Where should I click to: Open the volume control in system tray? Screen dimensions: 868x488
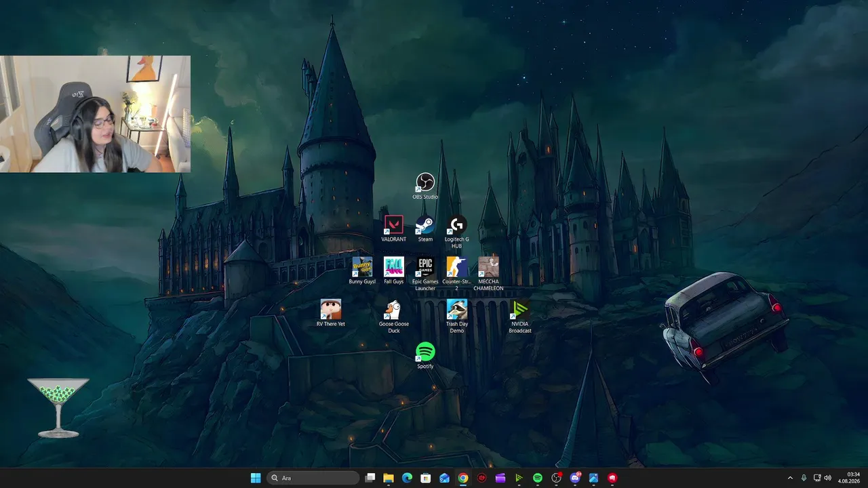click(827, 478)
